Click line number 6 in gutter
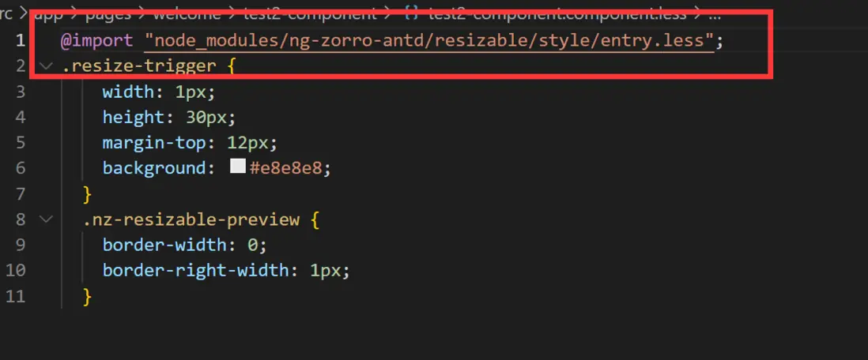The width and height of the screenshot is (868, 360). click(x=20, y=168)
